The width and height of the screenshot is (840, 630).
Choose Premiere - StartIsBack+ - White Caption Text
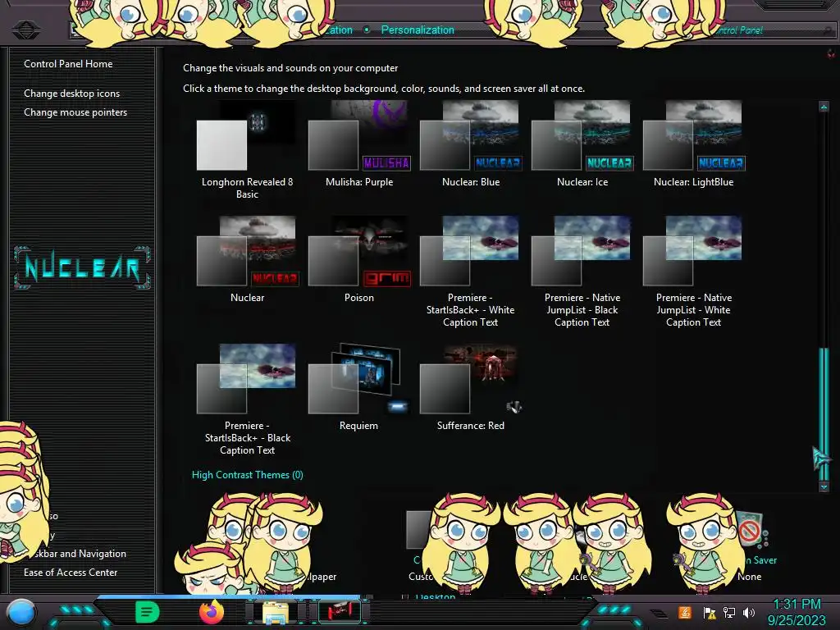(470, 272)
